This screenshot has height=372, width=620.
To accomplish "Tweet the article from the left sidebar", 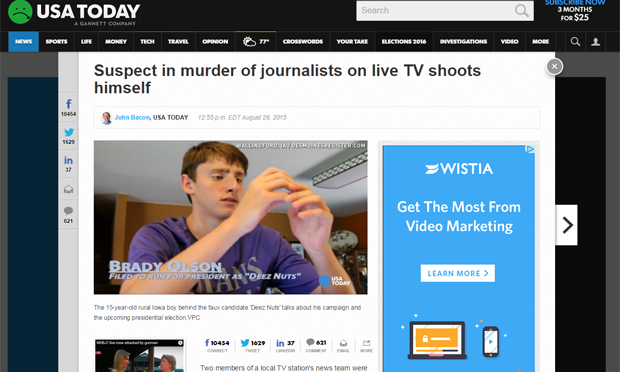I will click(x=68, y=136).
